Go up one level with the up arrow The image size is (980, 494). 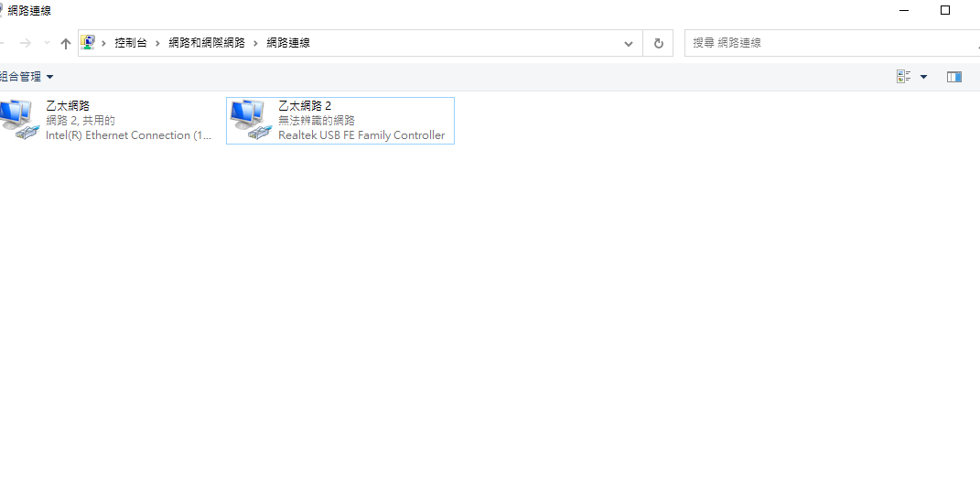click(65, 43)
